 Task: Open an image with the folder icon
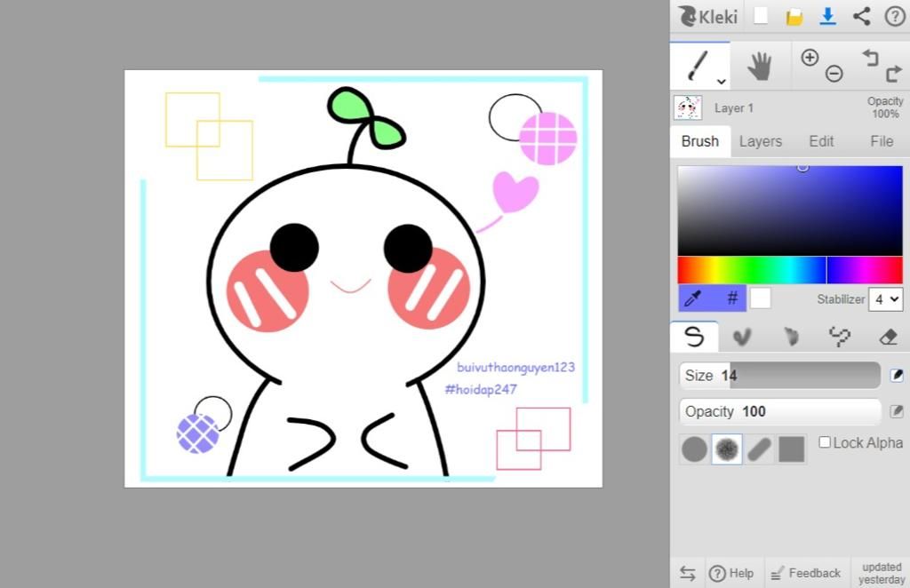point(794,17)
